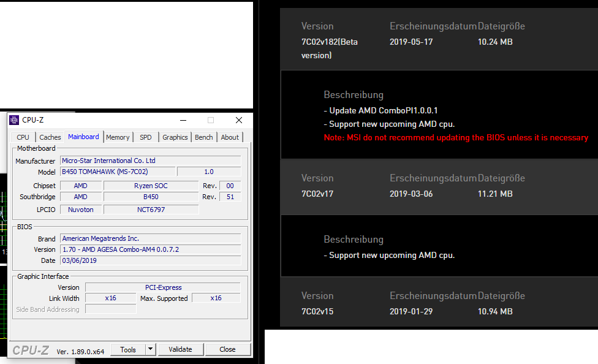This screenshot has height=364, width=598.
Task: Click the model revision value 1.0
Action: tap(209, 172)
